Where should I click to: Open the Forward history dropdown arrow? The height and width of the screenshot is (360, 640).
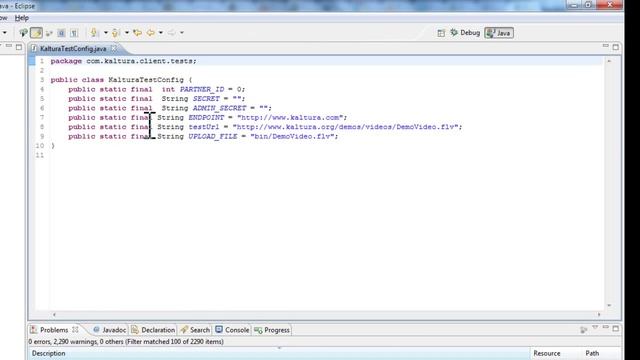pos(182,33)
